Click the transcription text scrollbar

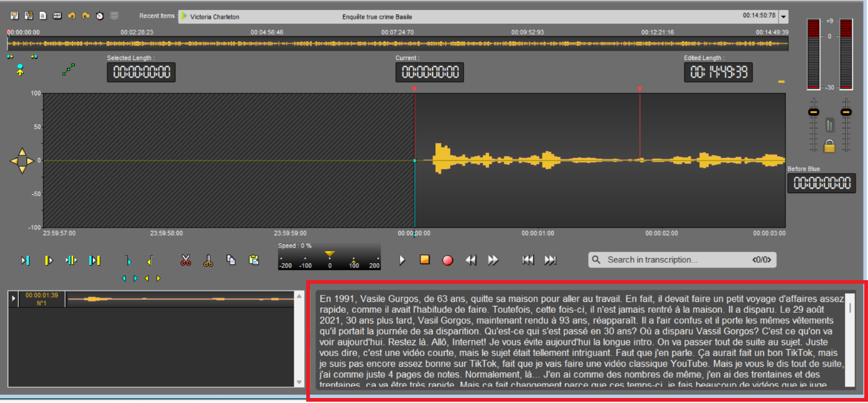tap(850, 339)
